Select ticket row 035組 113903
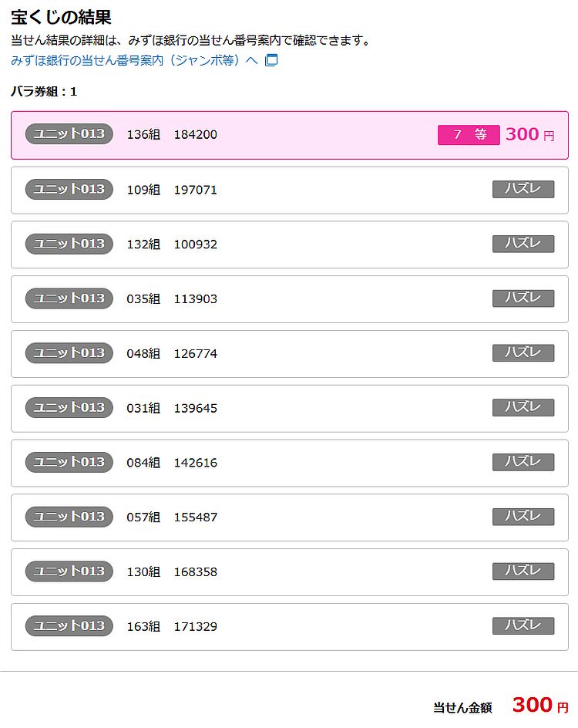 [x=289, y=299]
